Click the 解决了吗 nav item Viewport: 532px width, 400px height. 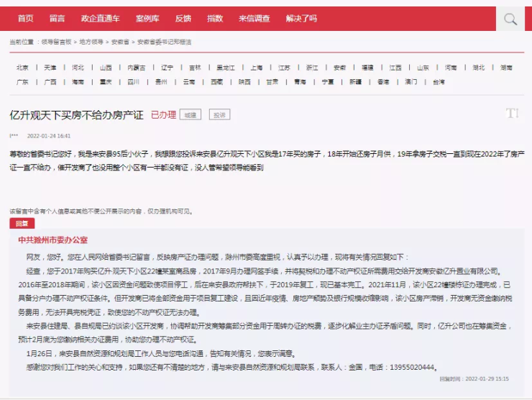(x=301, y=18)
